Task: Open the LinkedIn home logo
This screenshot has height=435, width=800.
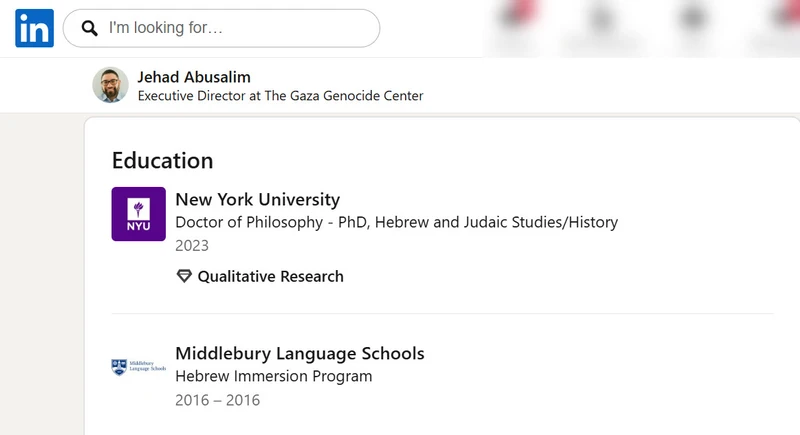Action: [34, 28]
